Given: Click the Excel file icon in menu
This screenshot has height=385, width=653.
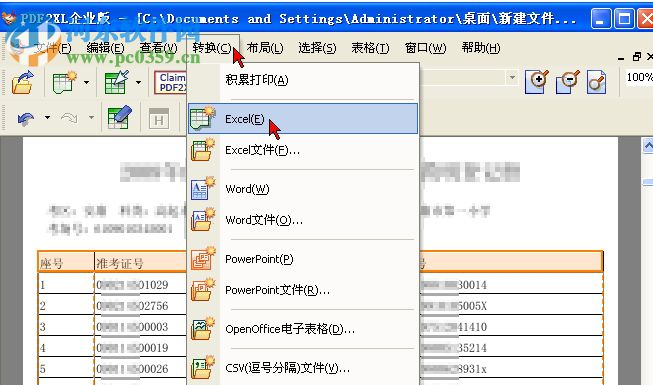Looking at the screenshot, I should (x=203, y=150).
